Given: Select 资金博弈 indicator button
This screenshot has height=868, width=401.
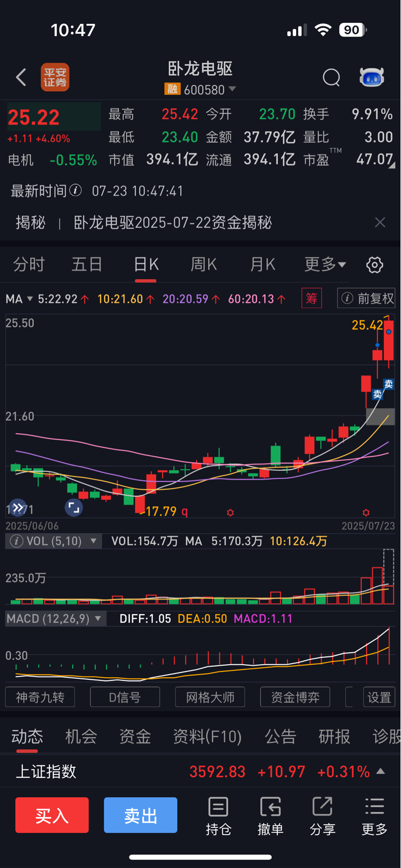Looking at the screenshot, I should [x=295, y=697].
